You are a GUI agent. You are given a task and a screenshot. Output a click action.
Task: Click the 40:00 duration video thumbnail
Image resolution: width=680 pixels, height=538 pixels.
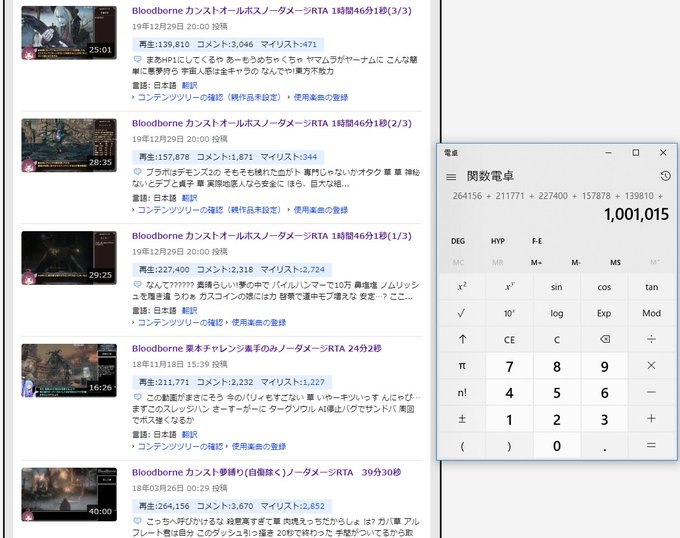69,494
